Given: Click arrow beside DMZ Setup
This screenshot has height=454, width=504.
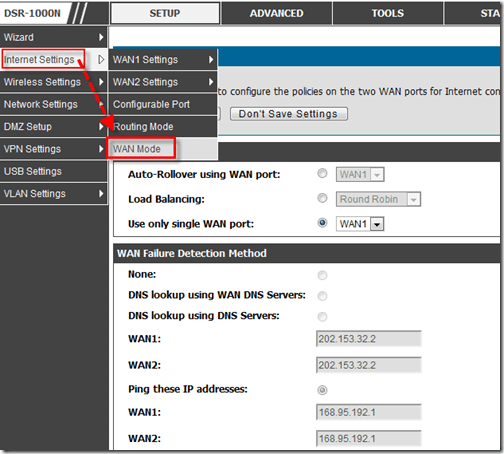Looking at the screenshot, I should click(101, 126).
